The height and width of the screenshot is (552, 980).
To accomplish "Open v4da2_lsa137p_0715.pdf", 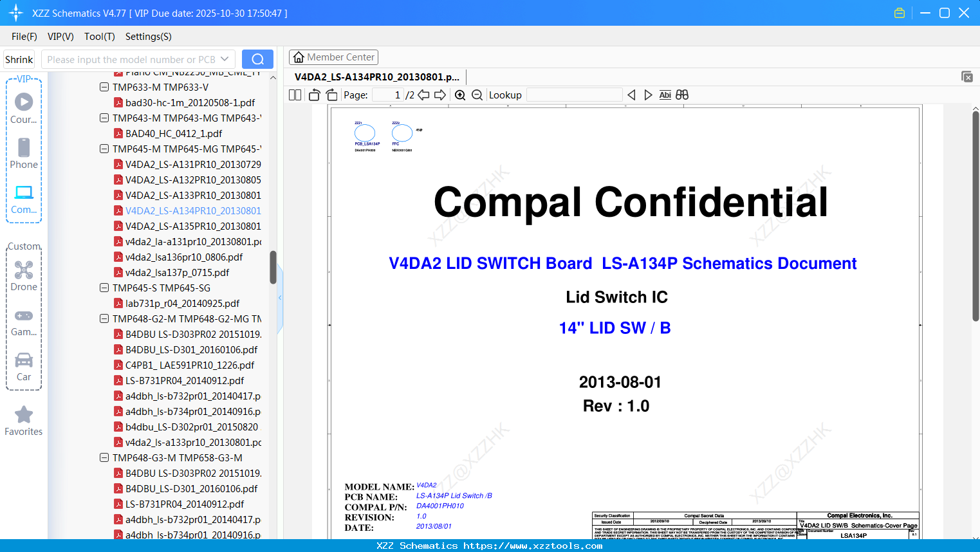I will pos(177,272).
